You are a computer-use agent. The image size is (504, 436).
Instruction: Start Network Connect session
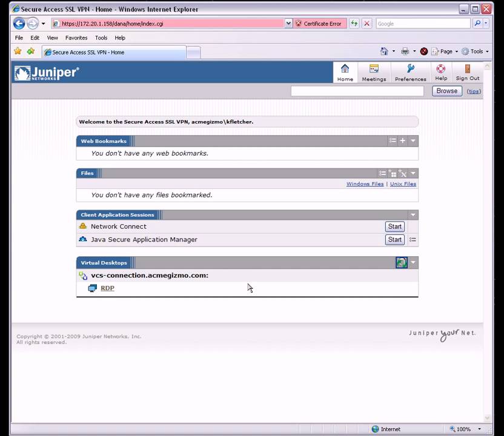pos(395,226)
